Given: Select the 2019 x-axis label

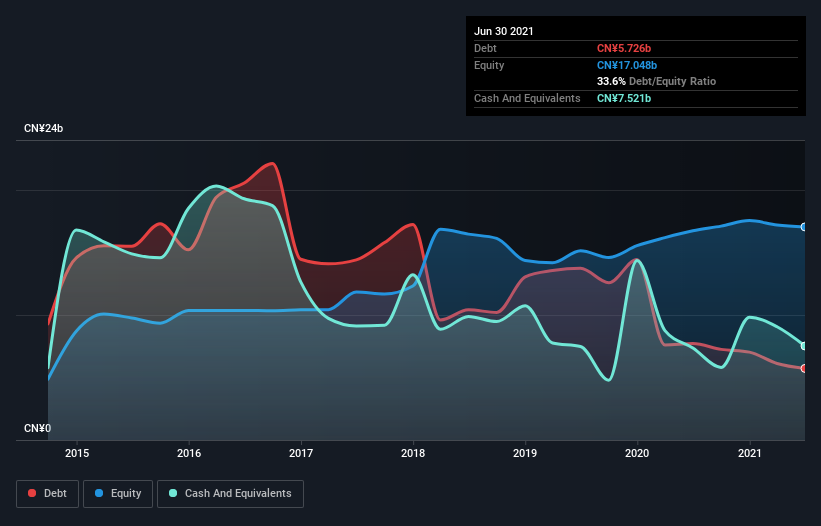Looking at the screenshot, I should tap(525, 453).
